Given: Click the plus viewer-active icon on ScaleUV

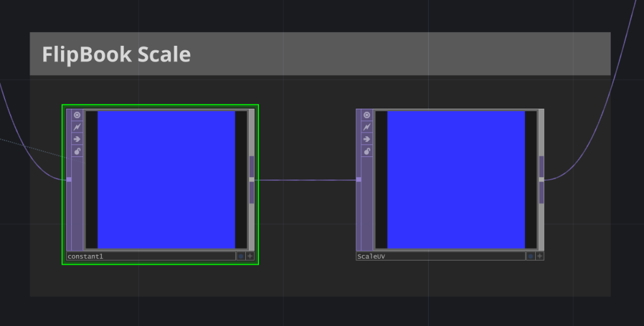Looking at the screenshot, I should click(540, 256).
